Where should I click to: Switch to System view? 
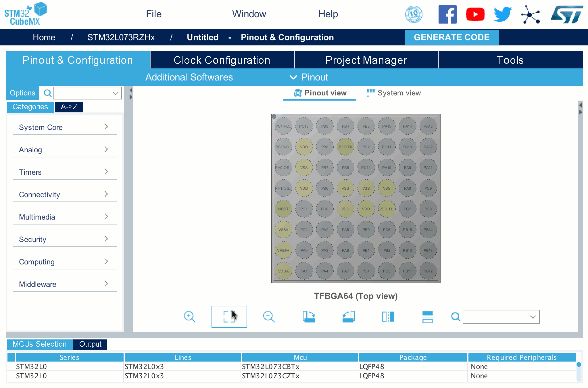pyautogui.click(x=393, y=93)
